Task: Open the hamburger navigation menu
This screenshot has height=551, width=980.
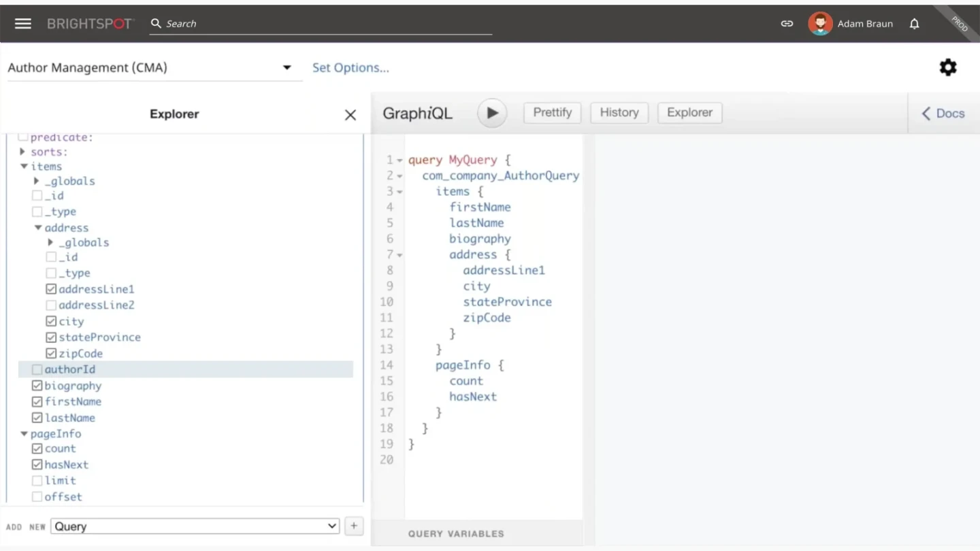Action: (x=22, y=22)
